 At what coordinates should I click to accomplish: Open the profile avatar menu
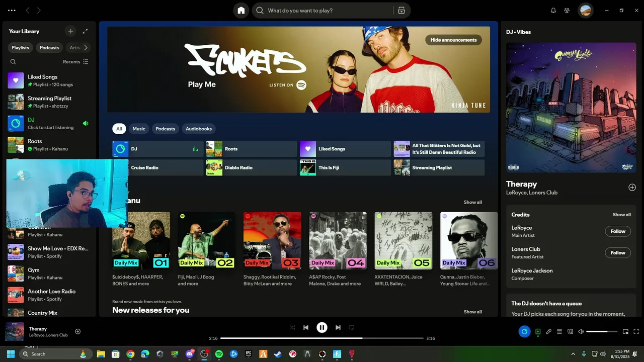[585, 10]
